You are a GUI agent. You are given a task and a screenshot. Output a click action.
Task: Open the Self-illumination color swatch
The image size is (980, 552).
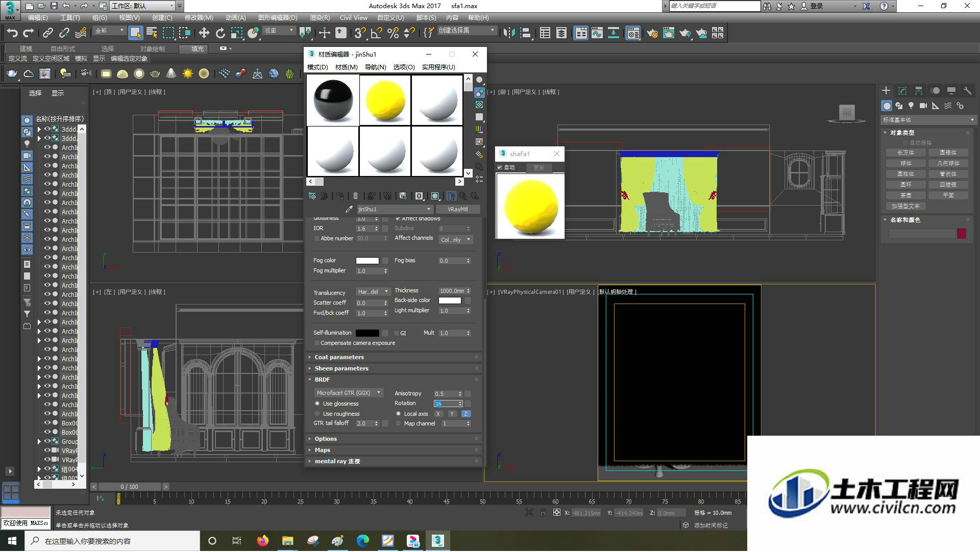click(367, 333)
